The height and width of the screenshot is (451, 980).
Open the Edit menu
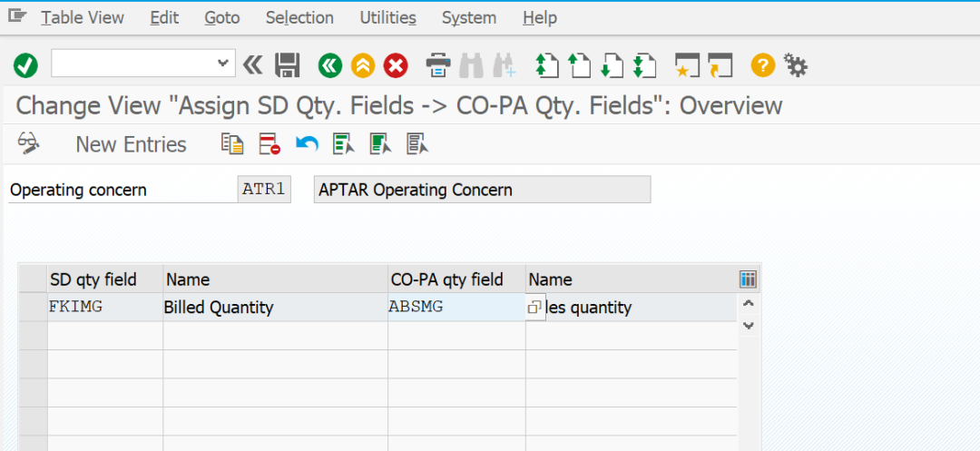[x=164, y=17]
